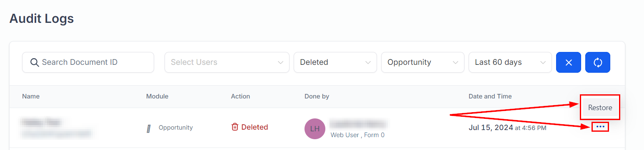
Task: Click the Module column header
Action: pos(157,96)
